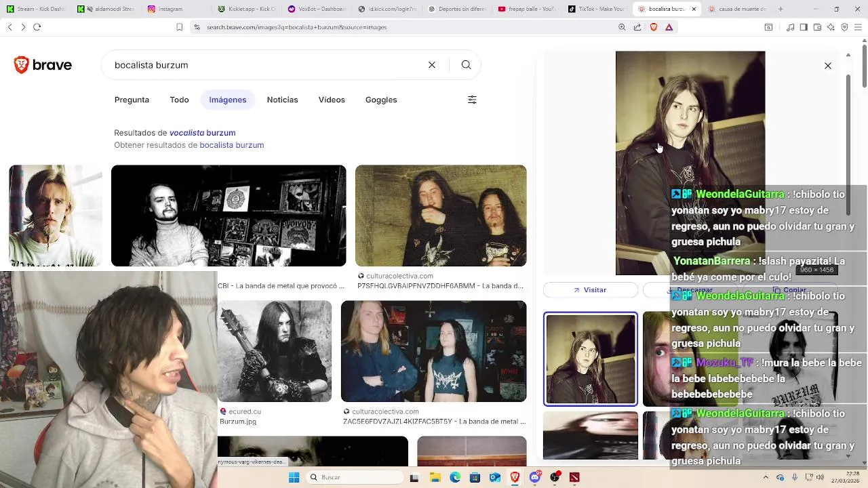Select highlighted related thumbnail in preview panel
The width and height of the screenshot is (868, 488).
click(x=591, y=359)
